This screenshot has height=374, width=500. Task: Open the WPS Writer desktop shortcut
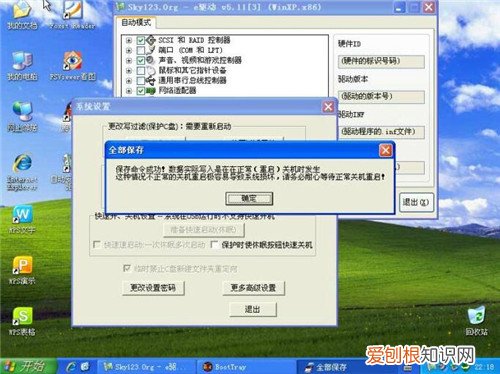(x=22, y=219)
